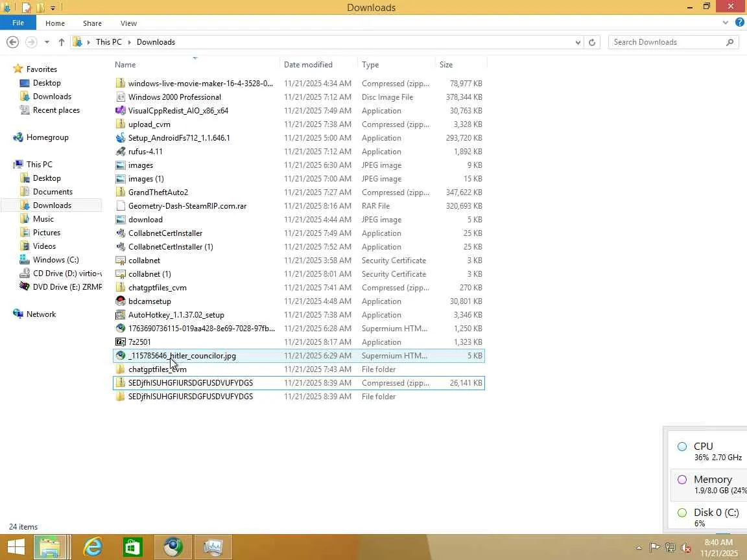The width and height of the screenshot is (747, 560).
Task: Select chatgptfiles_cvm file folder icon
Action: coord(121,369)
